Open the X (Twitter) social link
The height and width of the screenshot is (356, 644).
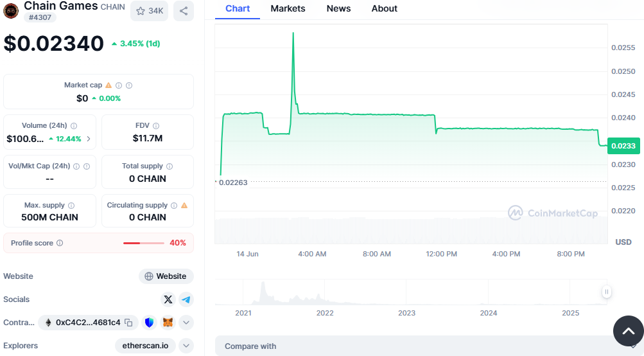click(x=168, y=299)
